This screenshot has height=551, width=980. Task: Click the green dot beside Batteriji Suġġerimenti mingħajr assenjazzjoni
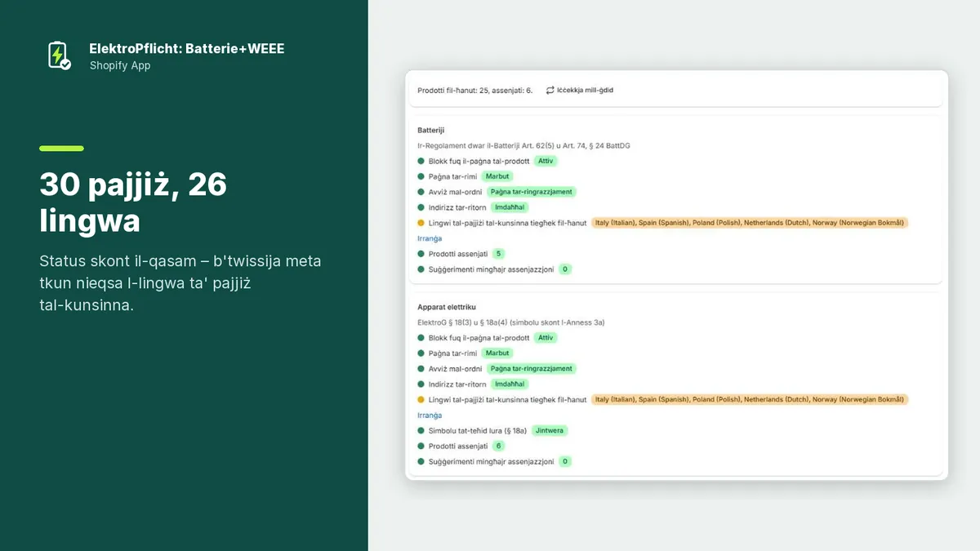pyautogui.click(x=421, y=269)
